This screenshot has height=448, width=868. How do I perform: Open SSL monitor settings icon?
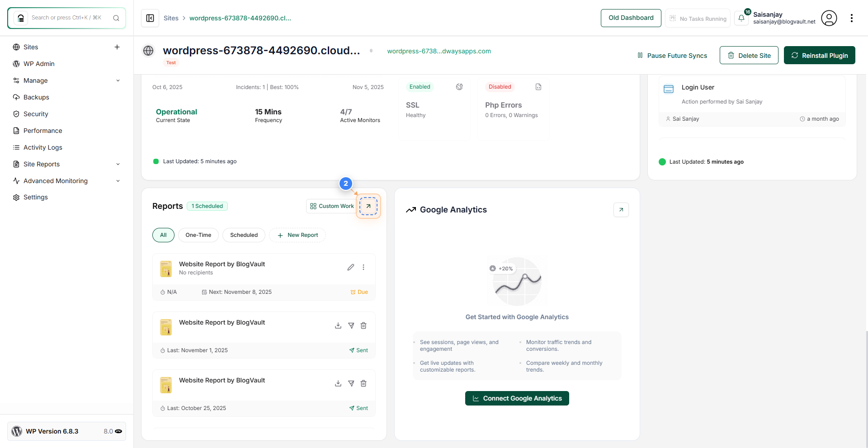tap(459, 87)
